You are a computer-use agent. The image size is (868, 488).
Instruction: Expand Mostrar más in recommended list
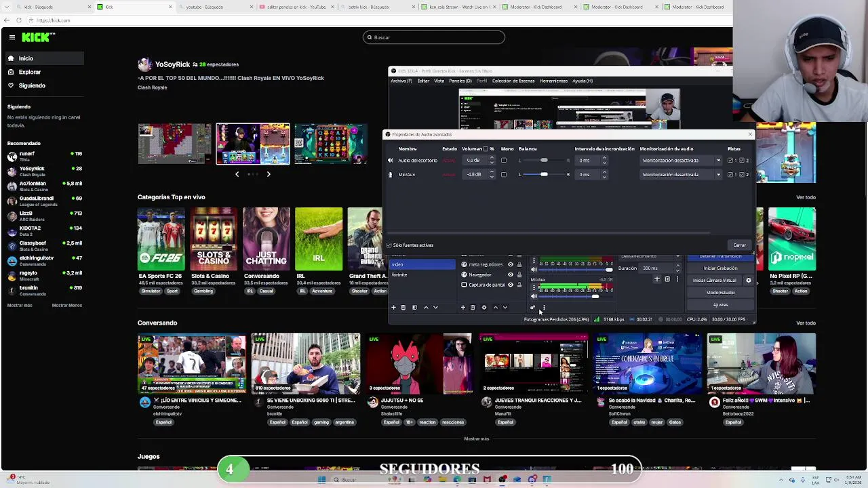point(20,306)
